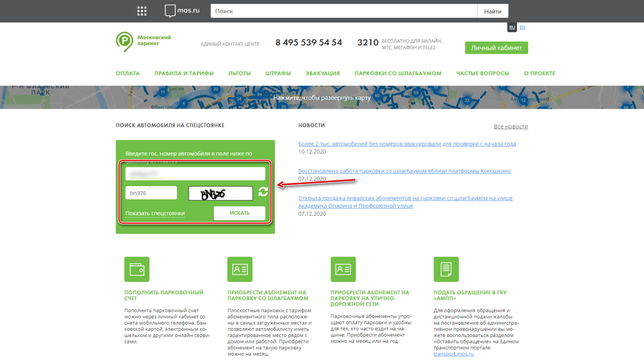Open the transport.mos.ru link
The height and width of the screenshot is (363, 644).
pyautogui.click(x=454, y=354)
